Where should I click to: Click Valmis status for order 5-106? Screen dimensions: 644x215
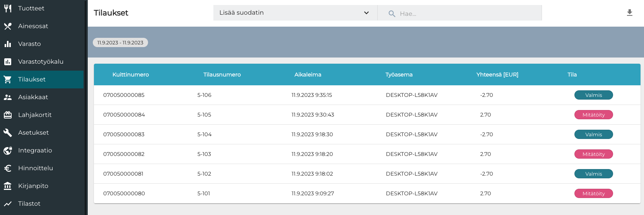coord(593,95)
